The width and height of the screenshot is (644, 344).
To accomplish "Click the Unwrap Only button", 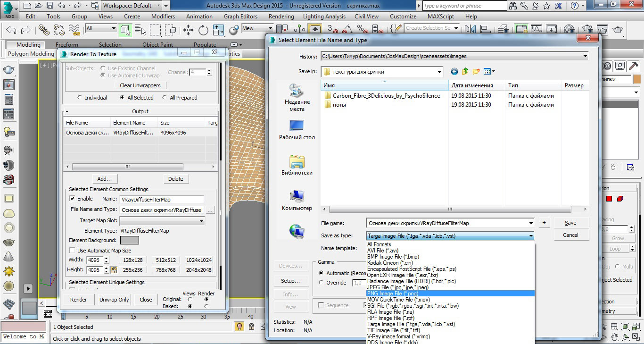I will 114,300.
